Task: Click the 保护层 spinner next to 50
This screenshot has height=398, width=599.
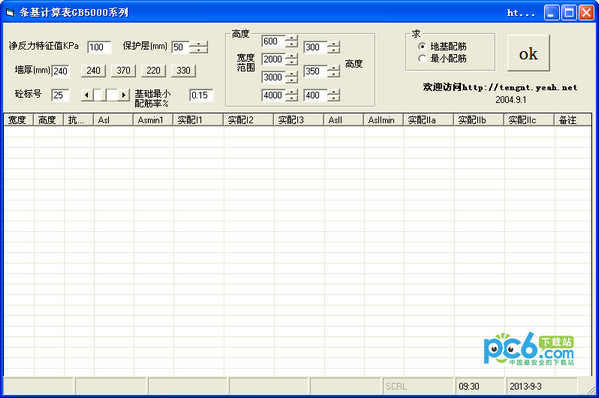Action: tap(199, 47)
